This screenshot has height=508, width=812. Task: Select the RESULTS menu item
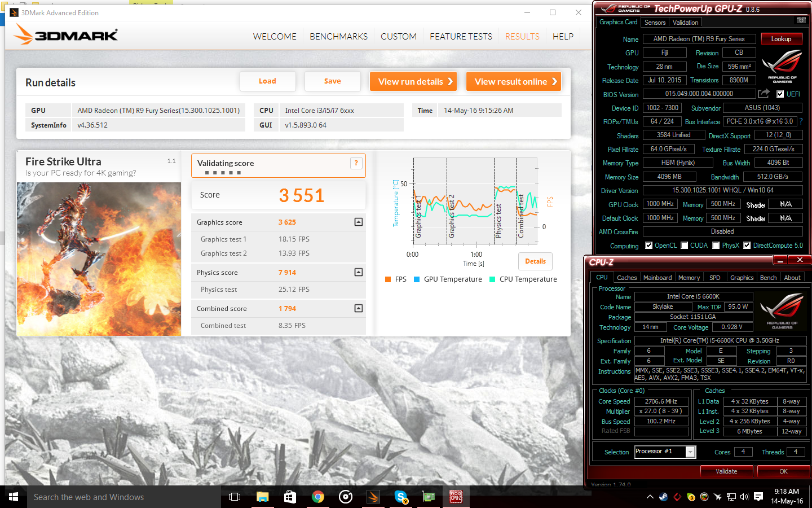(x=522, y=36)
